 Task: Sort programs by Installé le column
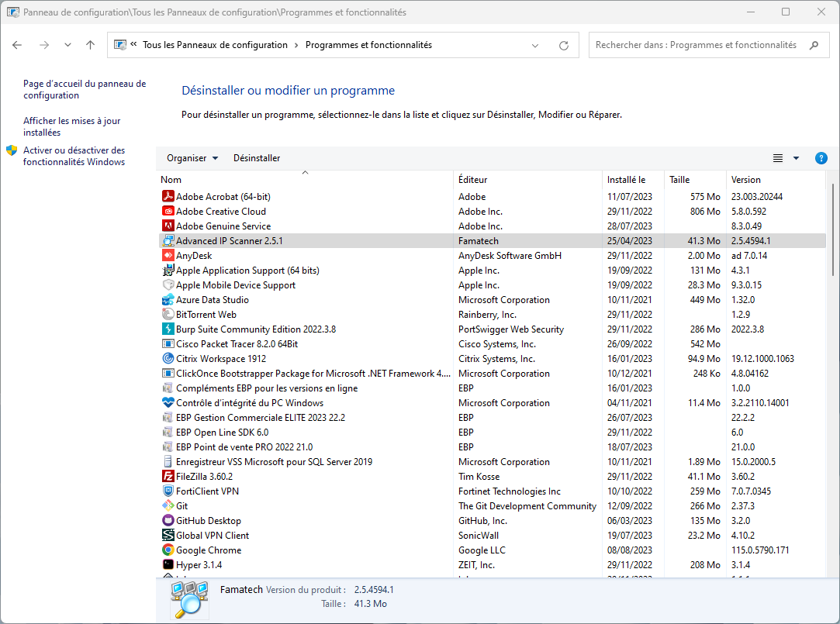click(x=625, y=180)
